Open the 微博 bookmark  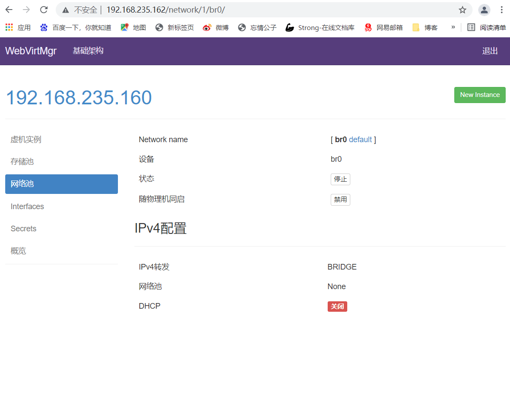(216, 28)
